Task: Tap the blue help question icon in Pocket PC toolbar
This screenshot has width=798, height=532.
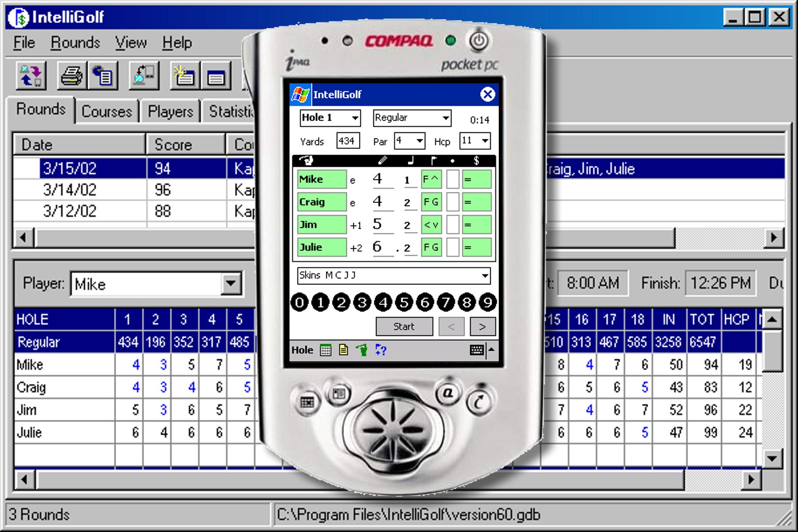Action: [x=380, y=350]
